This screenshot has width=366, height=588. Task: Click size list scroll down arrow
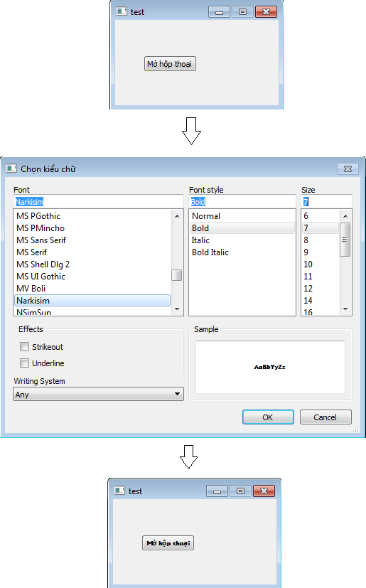[x=345, y=309]
